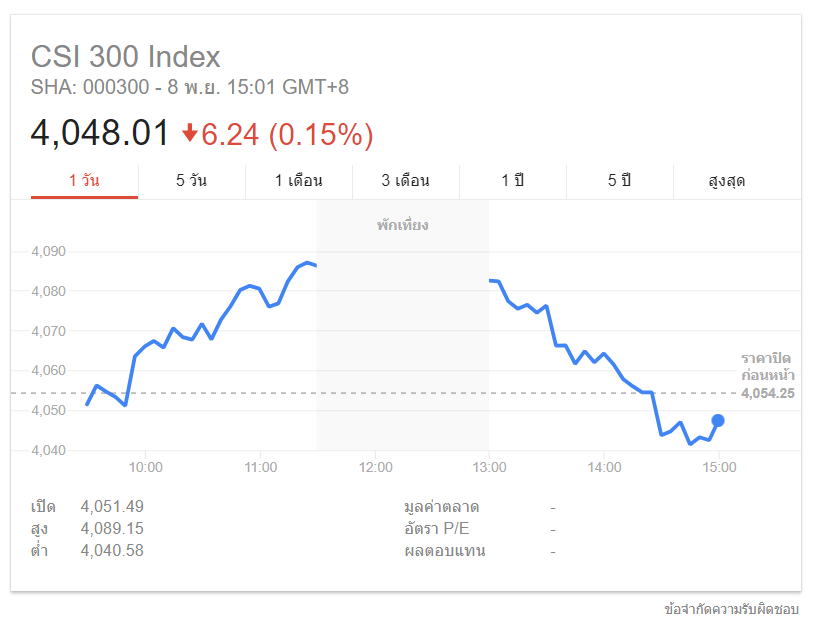Click the low value 4,040.58
The width and height of the screenshot is (820, 630).
112,550
